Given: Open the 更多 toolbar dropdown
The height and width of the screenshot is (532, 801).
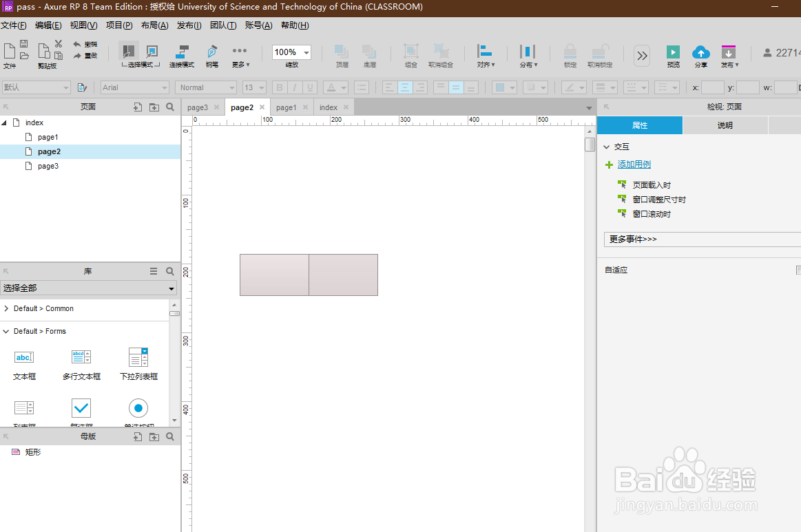Looking at the screenshot, I should coord(240,56).
